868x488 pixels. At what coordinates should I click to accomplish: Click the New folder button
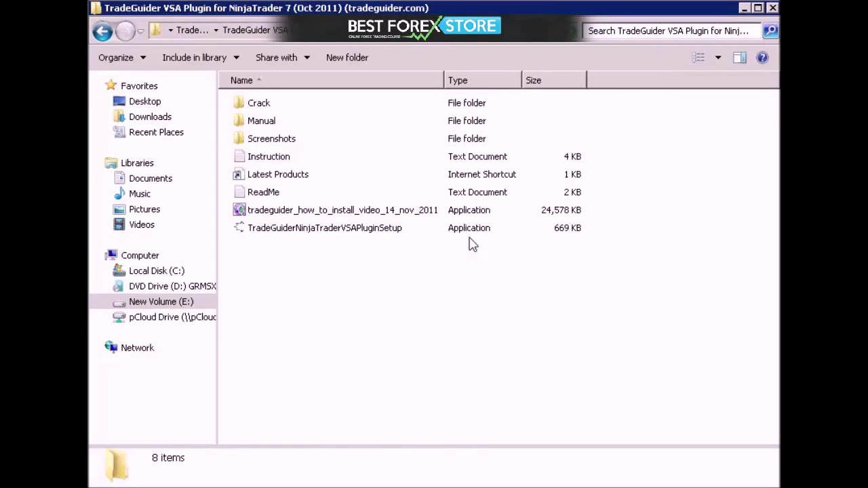point(347,58)
